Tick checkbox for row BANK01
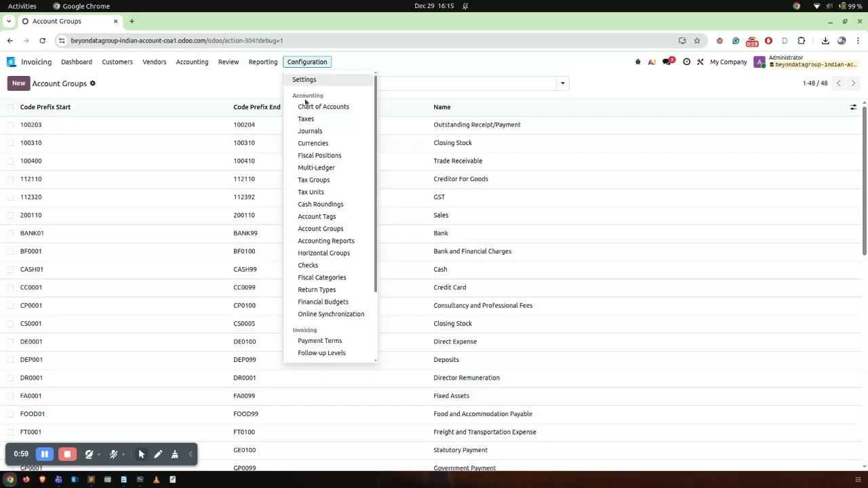Image resolution: width=868 pixels, height=488 pixels. (10, 233)
